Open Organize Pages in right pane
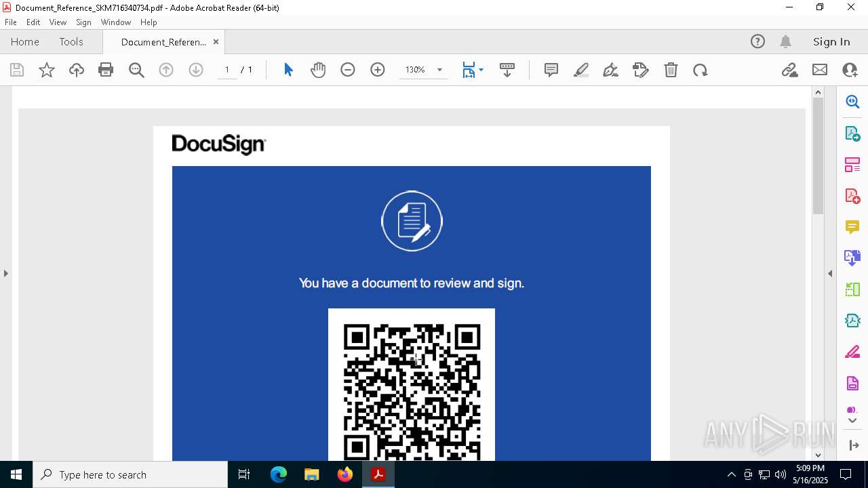This screenshot has height=488, width=868. tap(852, 165)
